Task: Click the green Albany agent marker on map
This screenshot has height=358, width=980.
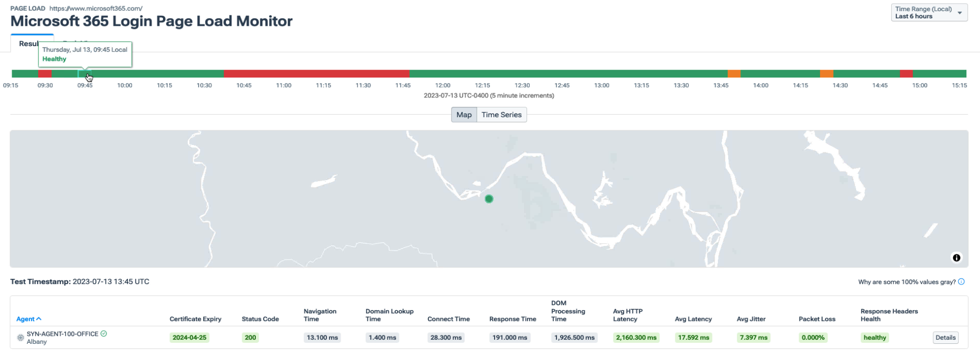Action: (x=489, y=199)
